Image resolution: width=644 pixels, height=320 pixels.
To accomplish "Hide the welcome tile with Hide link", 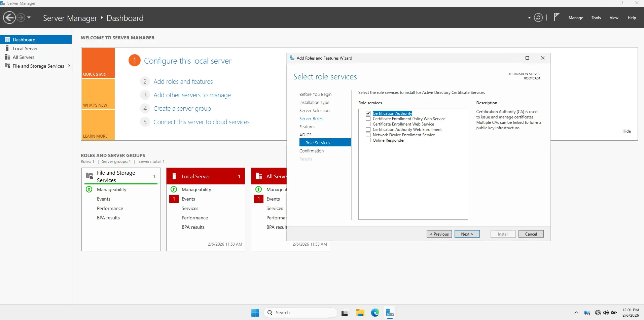I will (627, 131).
